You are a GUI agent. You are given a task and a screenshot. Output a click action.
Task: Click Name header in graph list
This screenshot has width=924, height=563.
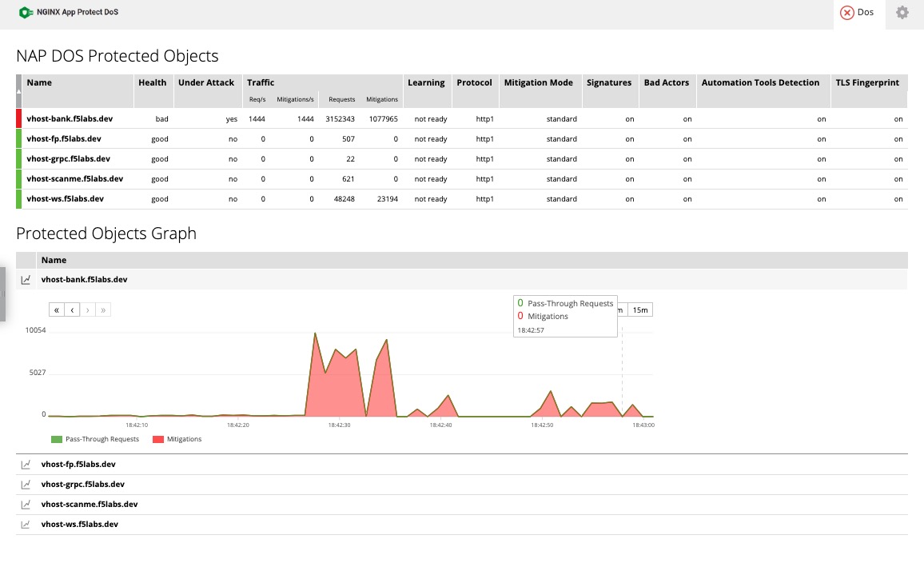click(x=54, y=260)
